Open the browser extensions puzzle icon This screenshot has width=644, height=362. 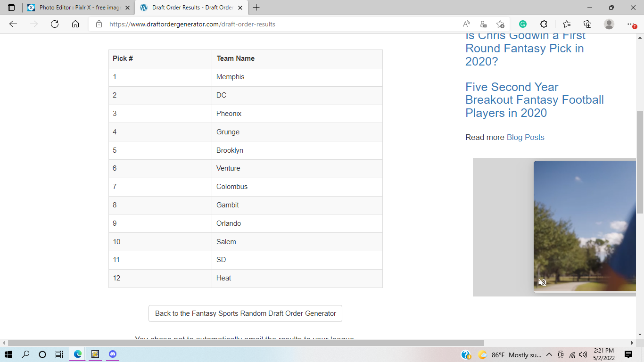click(544, 24)
